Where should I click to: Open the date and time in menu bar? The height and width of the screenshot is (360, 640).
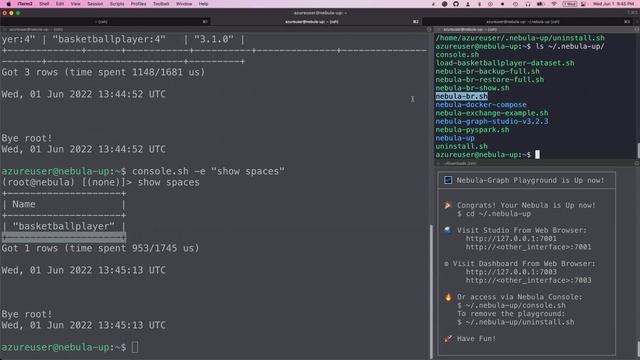pyautogui.click(x=613, y=4)
